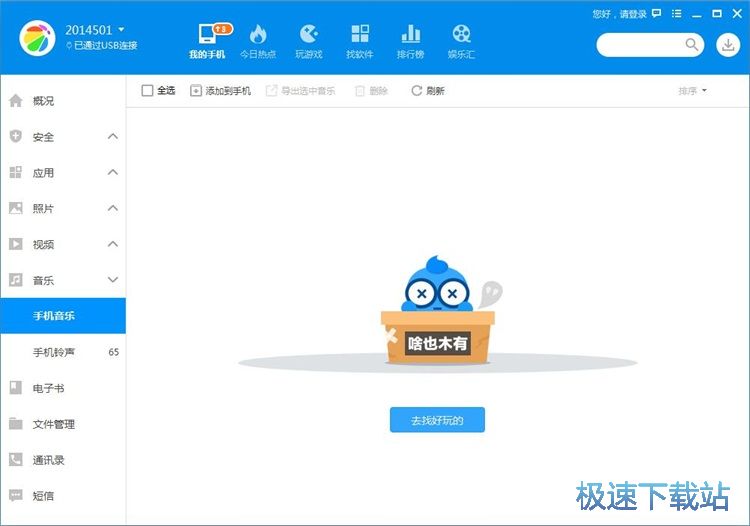
Task: Click the 文件管理 folder icon
Action: pos(16,423)
